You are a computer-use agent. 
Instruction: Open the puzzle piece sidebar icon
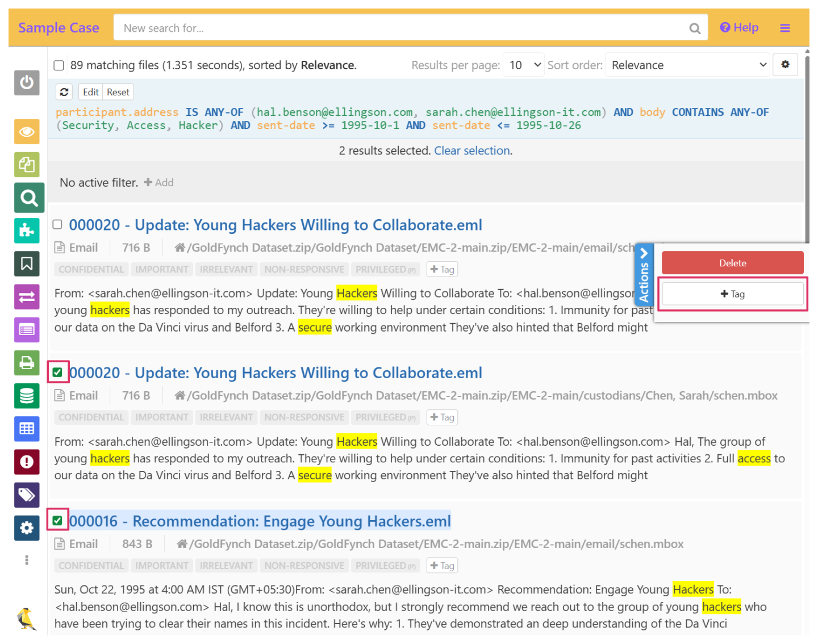(27, 231)
